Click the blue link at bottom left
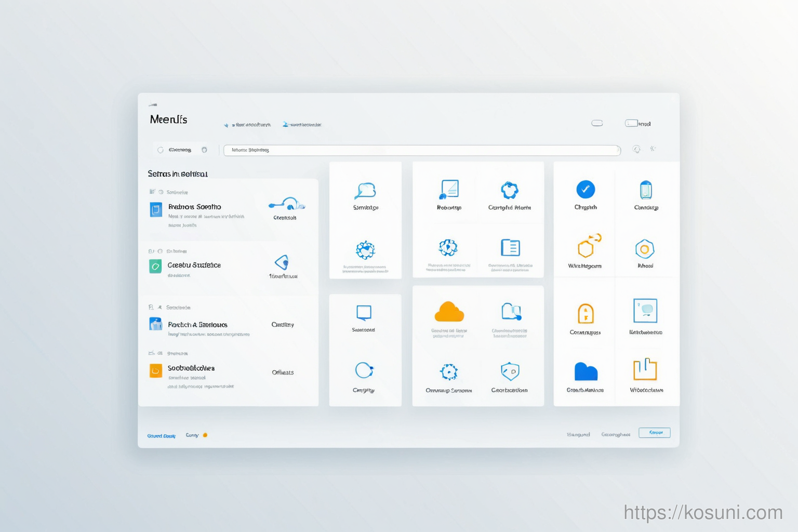 [x=162, y=436]
